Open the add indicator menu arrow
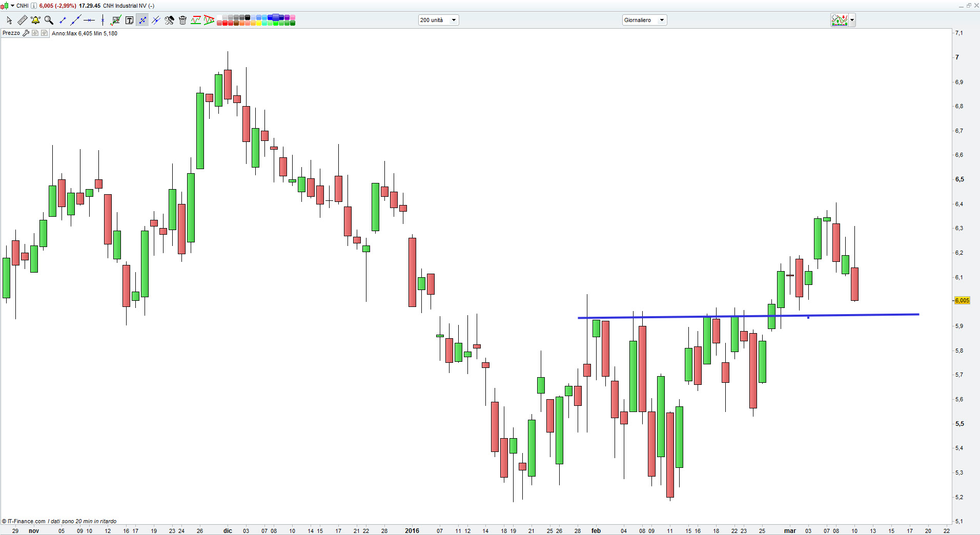 [851, 20]
